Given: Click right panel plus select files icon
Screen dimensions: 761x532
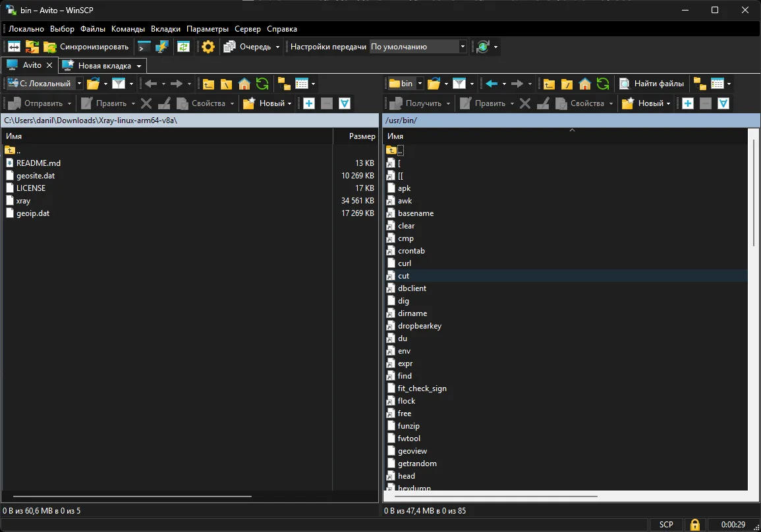Looking at the screenshot, I should (x=688, y=103).
